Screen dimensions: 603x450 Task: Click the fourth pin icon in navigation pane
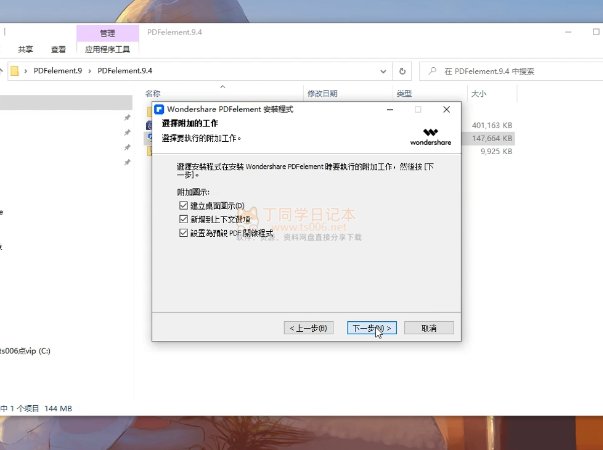(127, 162)
